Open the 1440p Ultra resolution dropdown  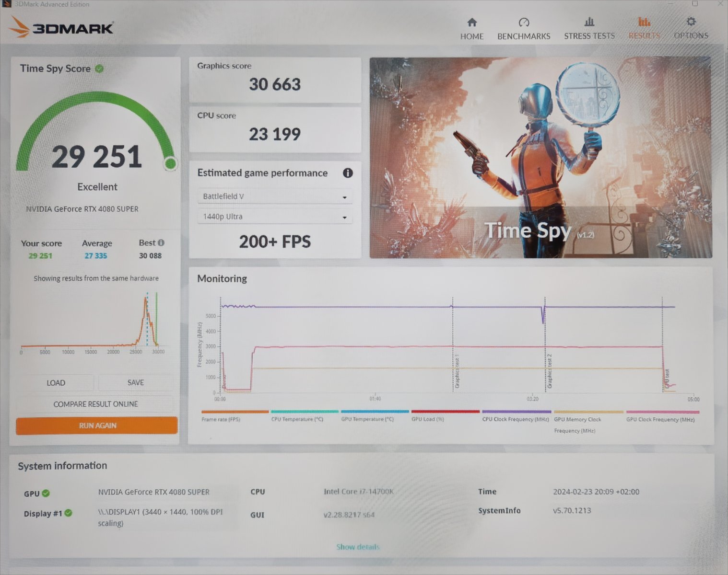point(275,217)
